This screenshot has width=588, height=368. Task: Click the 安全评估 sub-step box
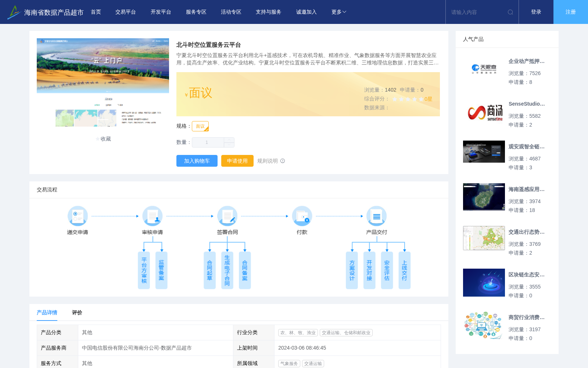point(387,270)
